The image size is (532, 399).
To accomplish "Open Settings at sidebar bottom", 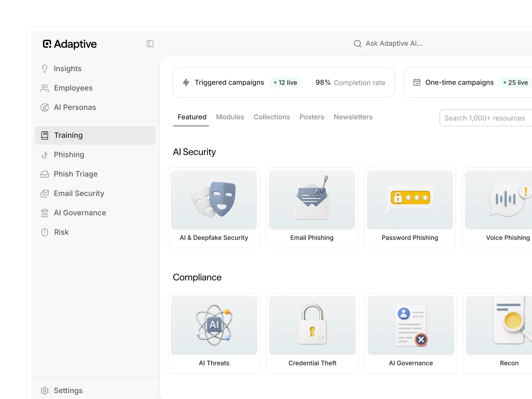I will 95,391.
